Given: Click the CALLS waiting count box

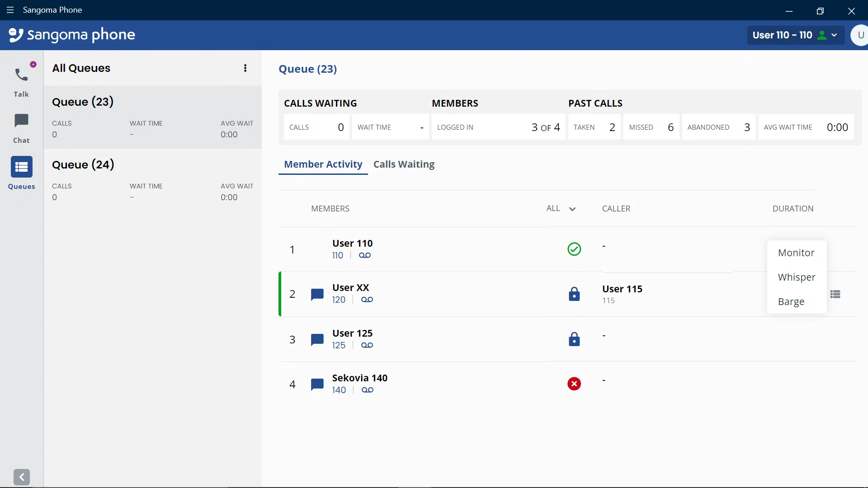Looking at the screenshot, I should 316,127.
